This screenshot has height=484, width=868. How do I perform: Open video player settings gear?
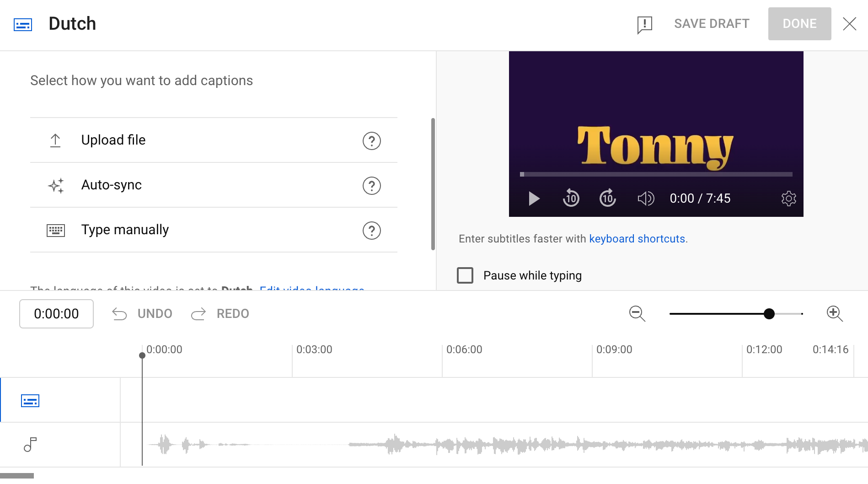[x=788, y=199]
